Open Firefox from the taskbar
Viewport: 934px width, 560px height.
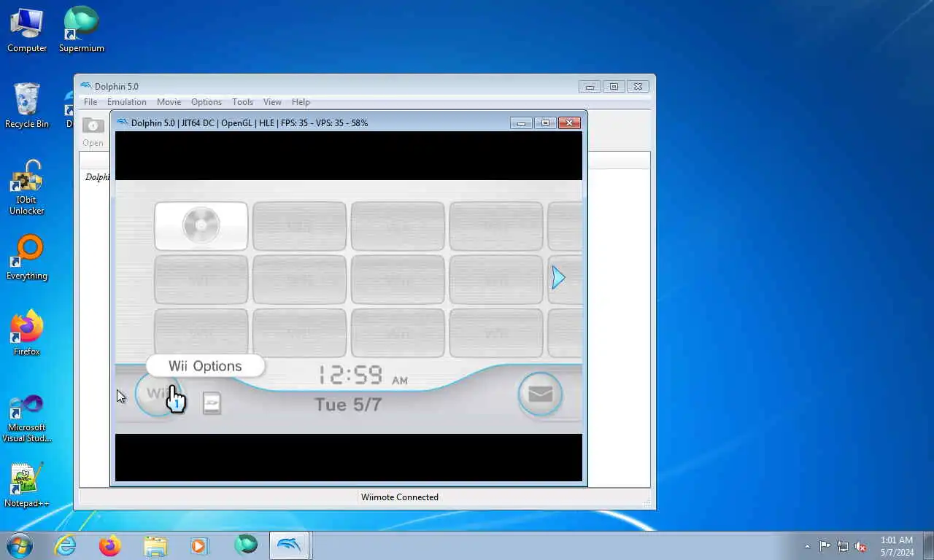pyautogui.click(x=110, y=545)
